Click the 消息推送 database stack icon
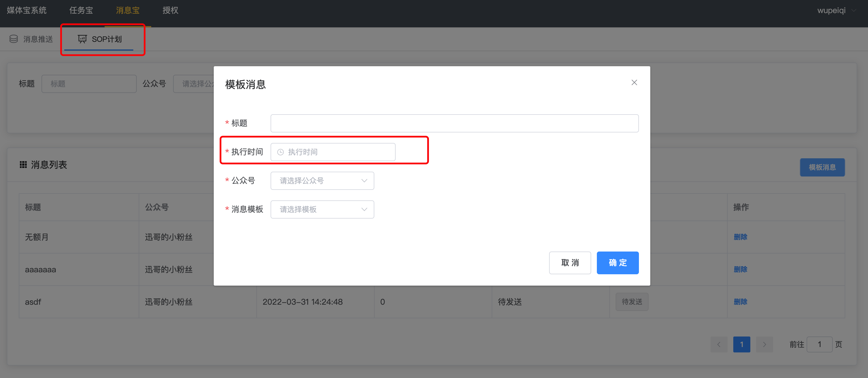The image size is (868, 378). point(13,39)
